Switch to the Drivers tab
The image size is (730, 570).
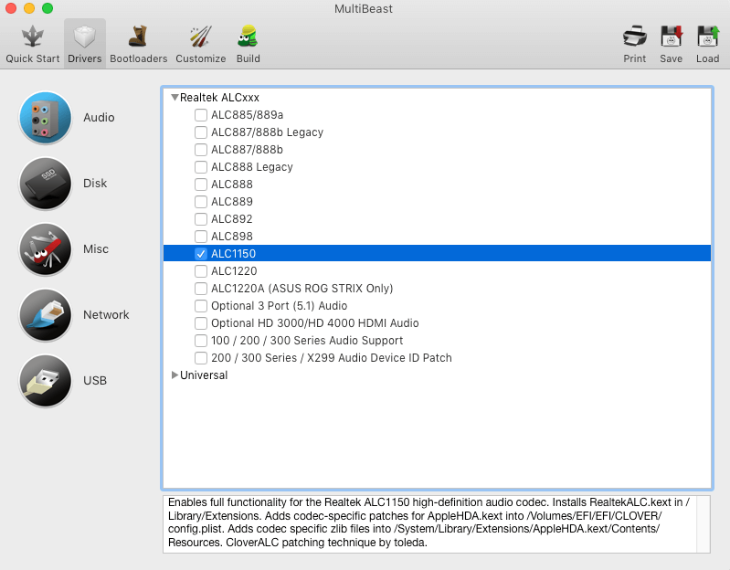[85, 44]
